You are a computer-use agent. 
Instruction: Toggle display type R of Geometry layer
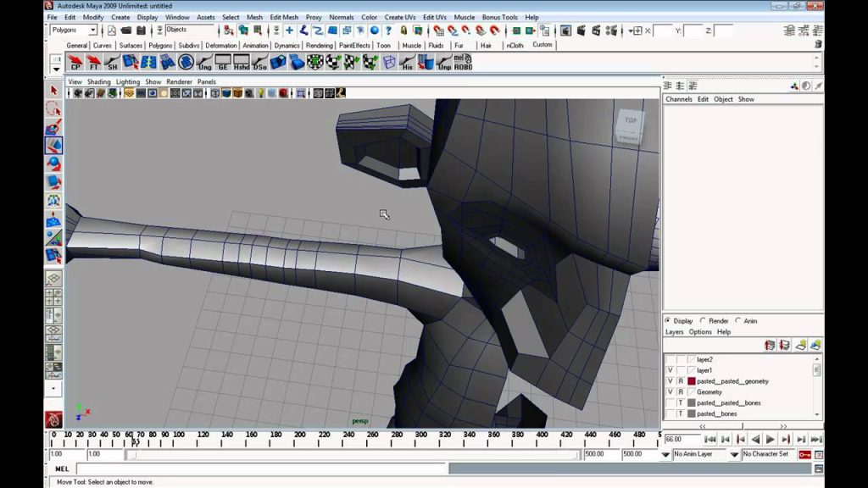click(681, 391)
